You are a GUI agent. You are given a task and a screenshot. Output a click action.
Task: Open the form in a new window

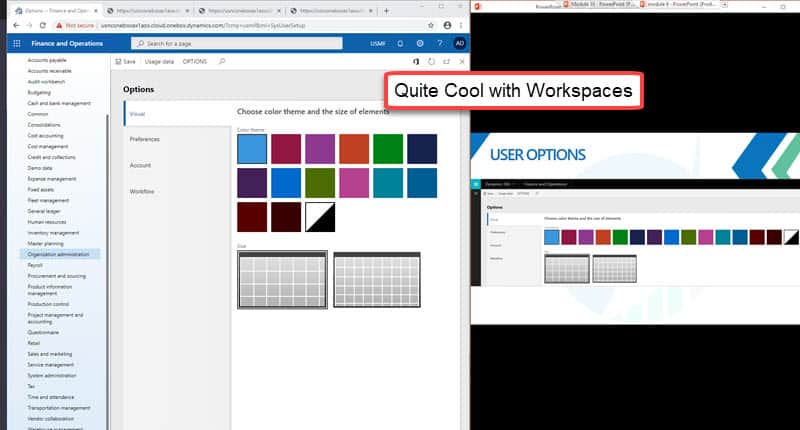coord(446,61)
